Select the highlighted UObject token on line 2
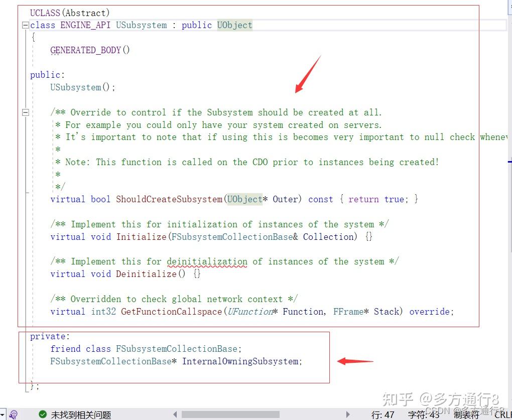The height and width of the screenshot is (420, 512). point(234,25)
